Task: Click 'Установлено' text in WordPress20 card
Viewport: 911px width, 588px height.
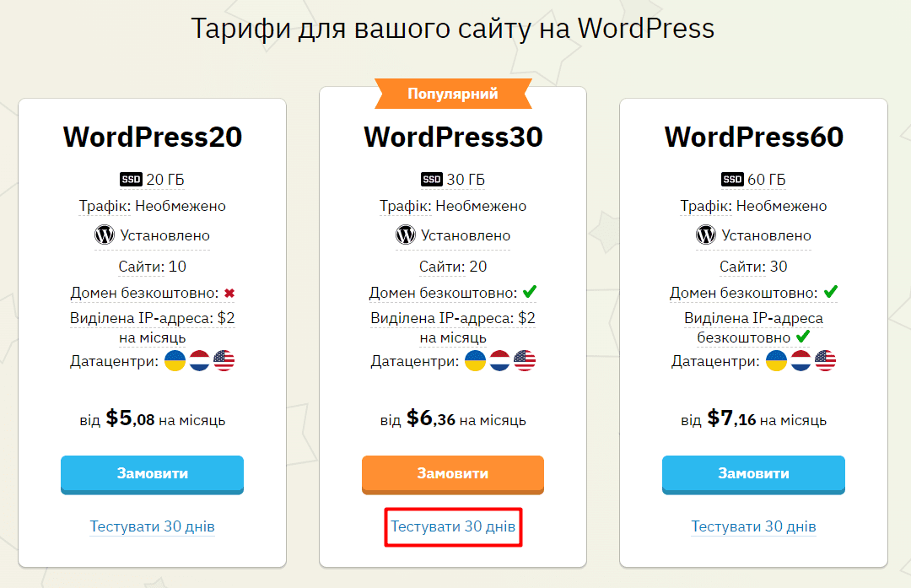Action: 165,235
